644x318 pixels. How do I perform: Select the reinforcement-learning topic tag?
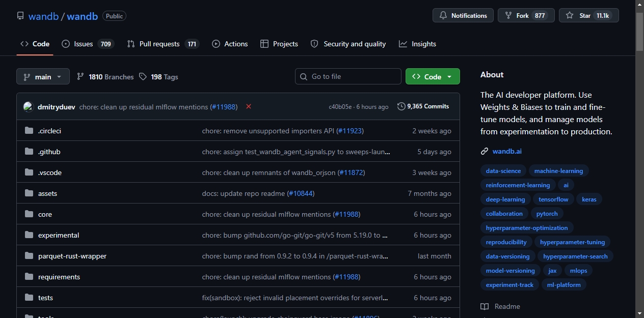pyautogui.click(x=518, y=185)
